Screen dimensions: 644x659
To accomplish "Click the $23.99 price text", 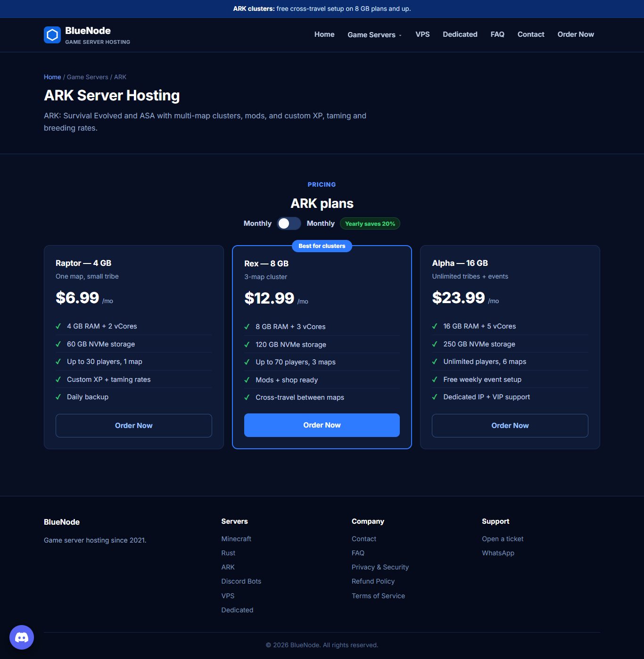I will click(x=458, y=298).
